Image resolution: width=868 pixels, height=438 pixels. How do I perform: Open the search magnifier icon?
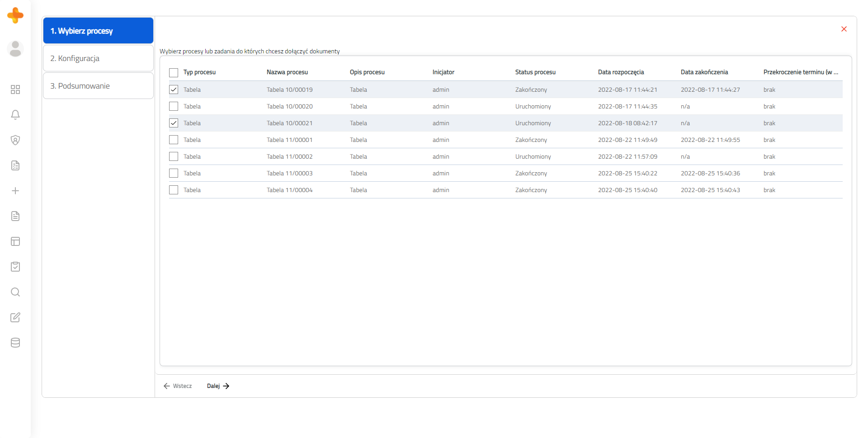(x=15, y=292)
